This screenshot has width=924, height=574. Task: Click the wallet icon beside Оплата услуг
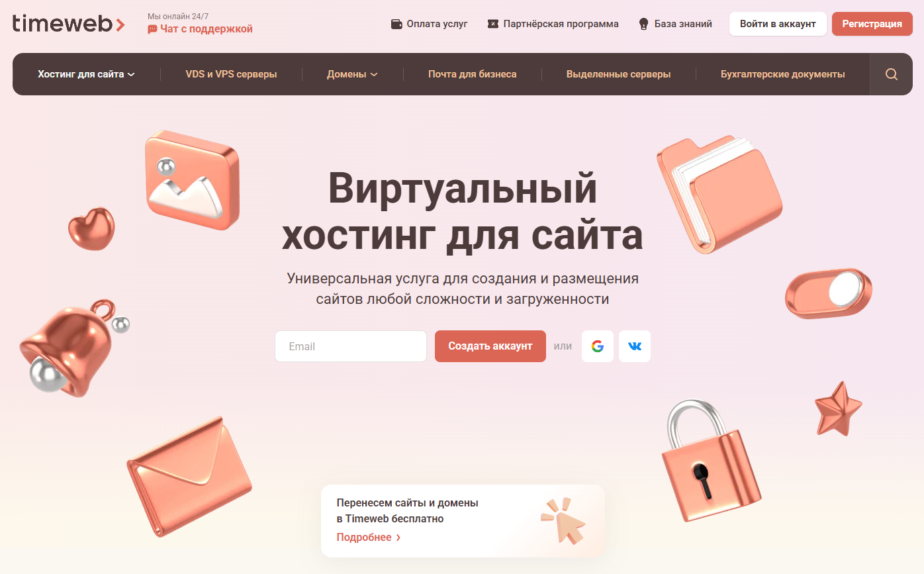coord(397,24)
